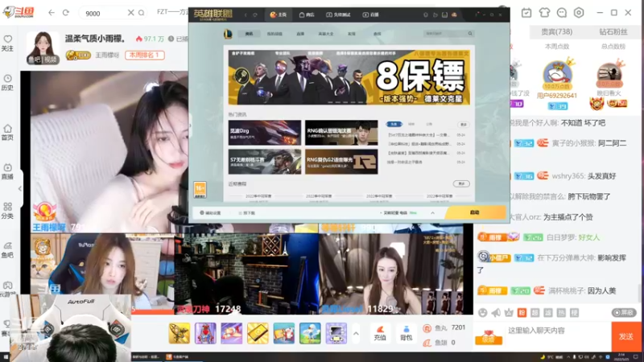Open emoji picker in chat toolbar

click(x=482, y=313)
